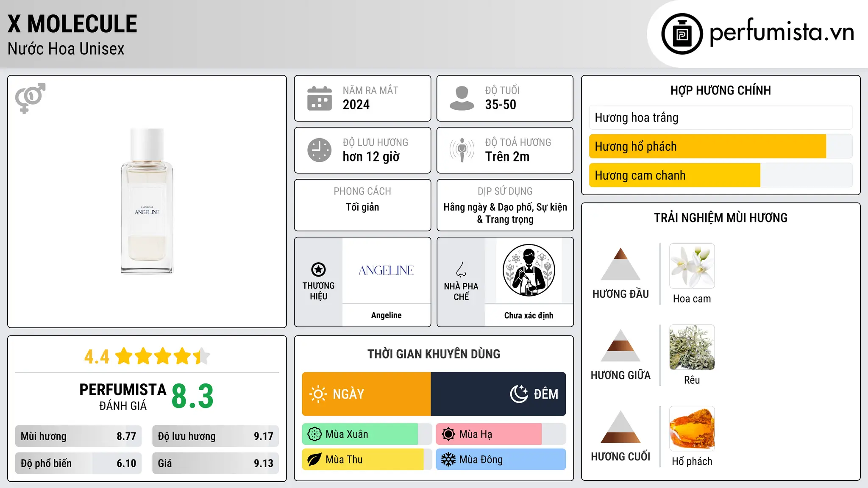This screenshot has height=488, width=868.
Task: Click the Mùi hương 8.77 score row
Action: (x=78, y=436)
